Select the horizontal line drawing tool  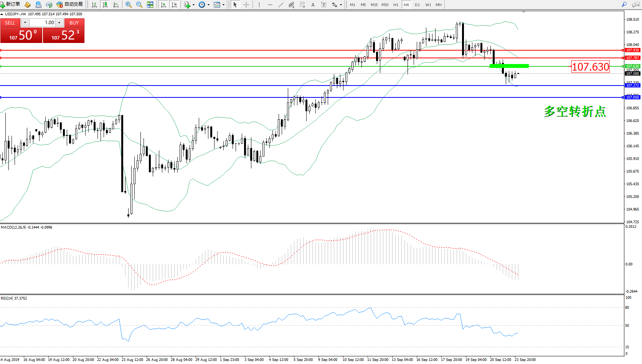[270, 5]
